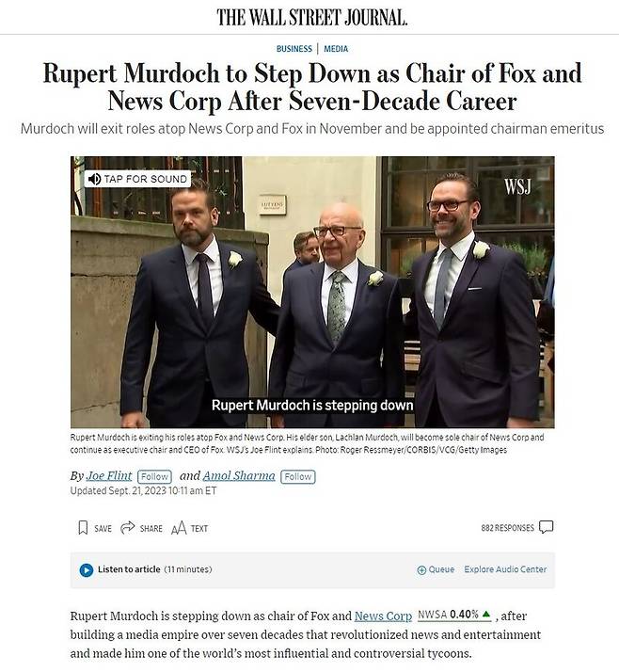Follow the News Corp link
The width and height of the screenshot is (619, 672).
tap(383, 616)
